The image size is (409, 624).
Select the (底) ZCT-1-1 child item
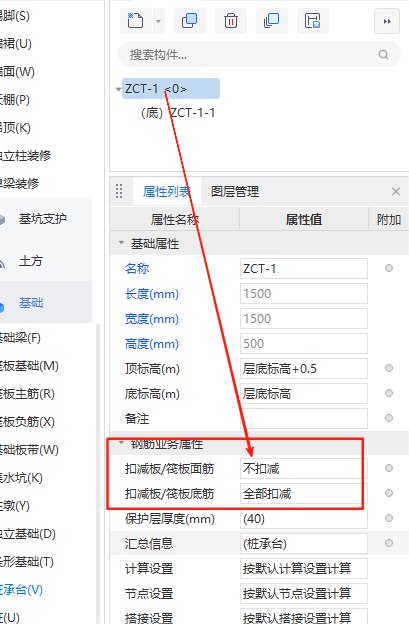click(x=178, y=113)
